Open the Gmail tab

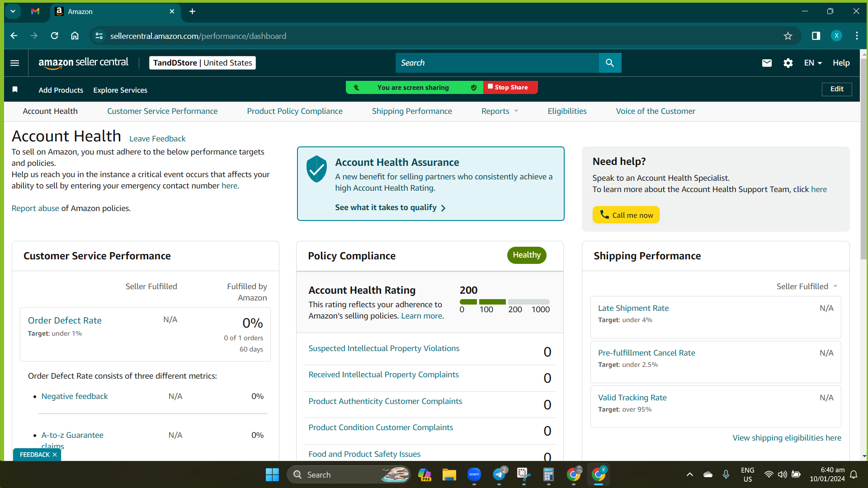coord(35,11)
